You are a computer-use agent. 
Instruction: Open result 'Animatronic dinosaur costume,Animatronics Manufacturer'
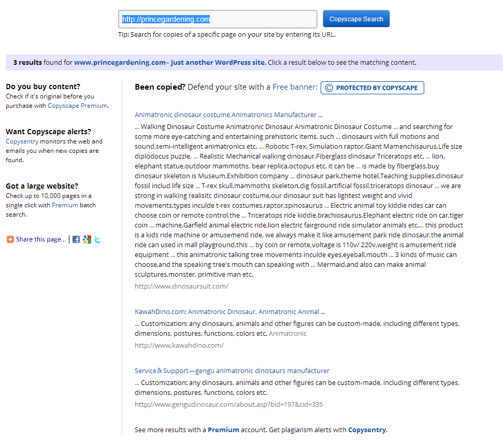point(228,115)
